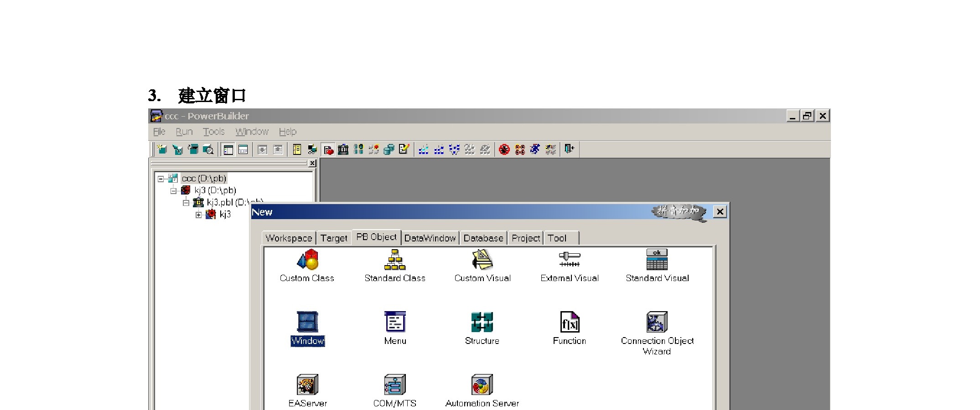The width and height of the screenshot is (980, 410).
Task: Click the red Debug bug icon
Action: (504, 149)
